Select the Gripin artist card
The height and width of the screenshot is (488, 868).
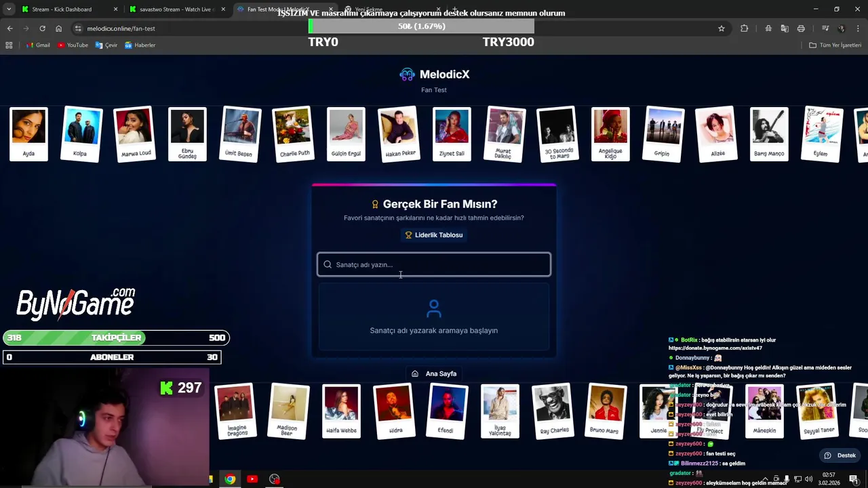(x=663, y=134)
